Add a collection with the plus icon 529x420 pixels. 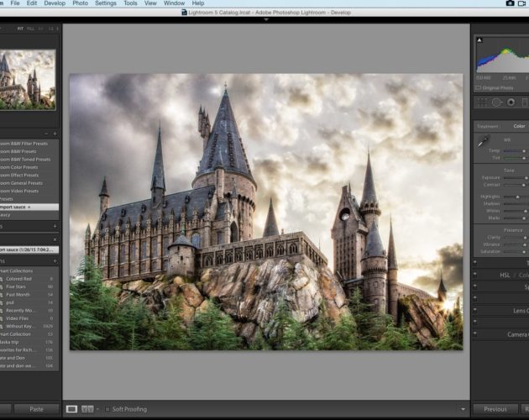click(x=55, y=261)
